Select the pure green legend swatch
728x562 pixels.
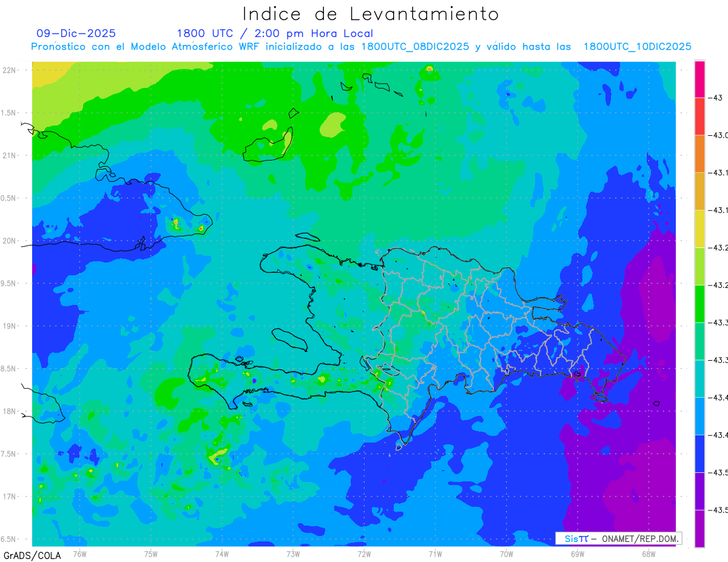point(699,304)
